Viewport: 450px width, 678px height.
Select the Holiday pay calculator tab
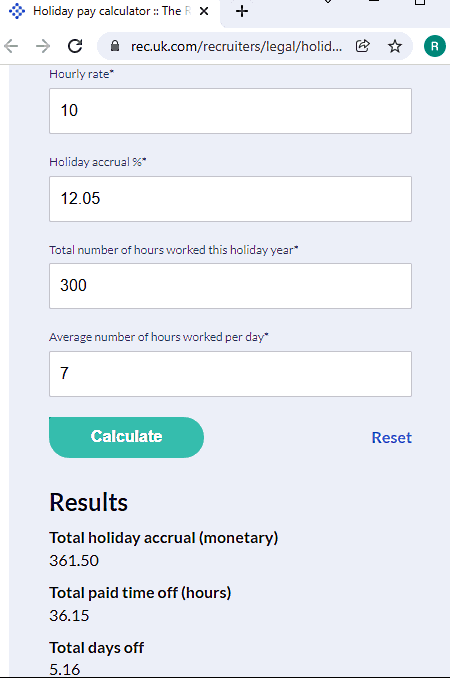click(x=110, y=12)
